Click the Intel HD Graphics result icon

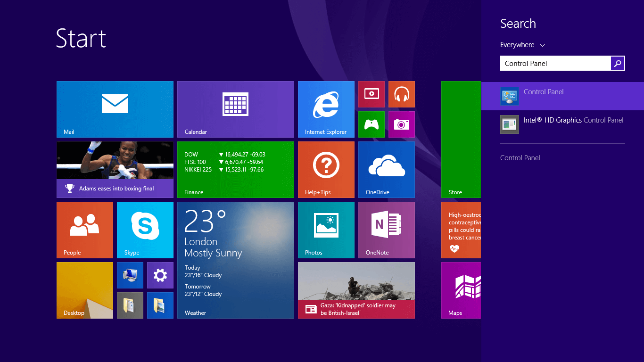(510, 124)
